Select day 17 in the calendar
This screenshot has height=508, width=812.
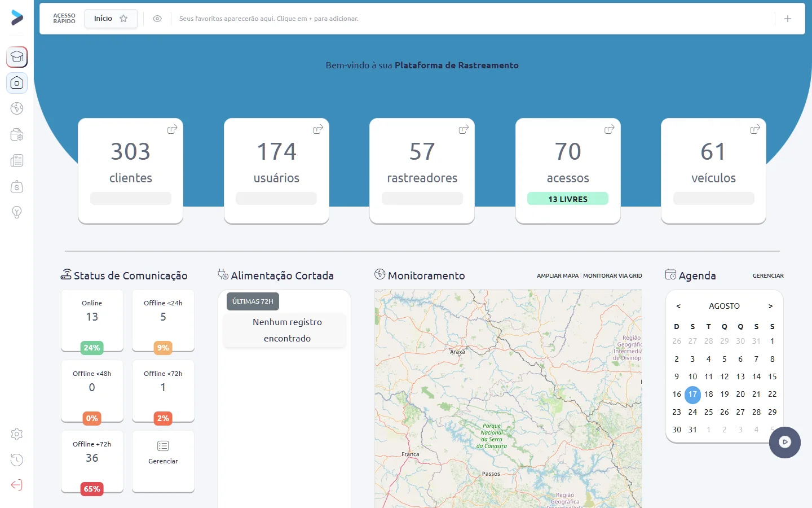[692, 394]
